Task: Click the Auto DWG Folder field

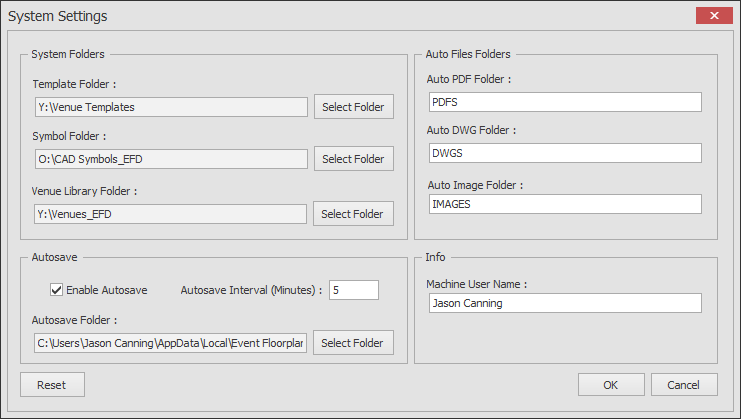Action: (565, 153)
